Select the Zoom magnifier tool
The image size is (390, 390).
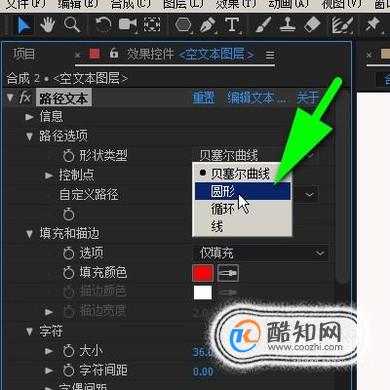click(x=72, y=25)
